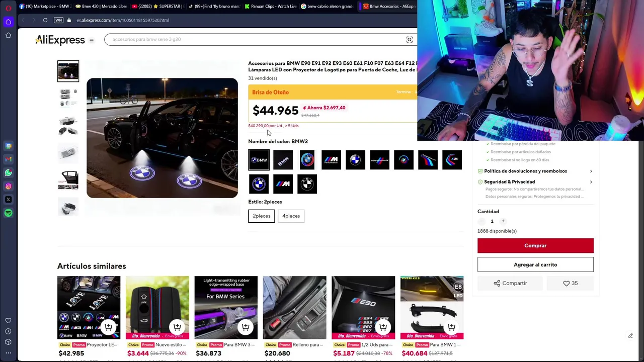Expand Seguridad y Privacidad section
This screenshot has height=362, width=644.
[x=535, y=182]
